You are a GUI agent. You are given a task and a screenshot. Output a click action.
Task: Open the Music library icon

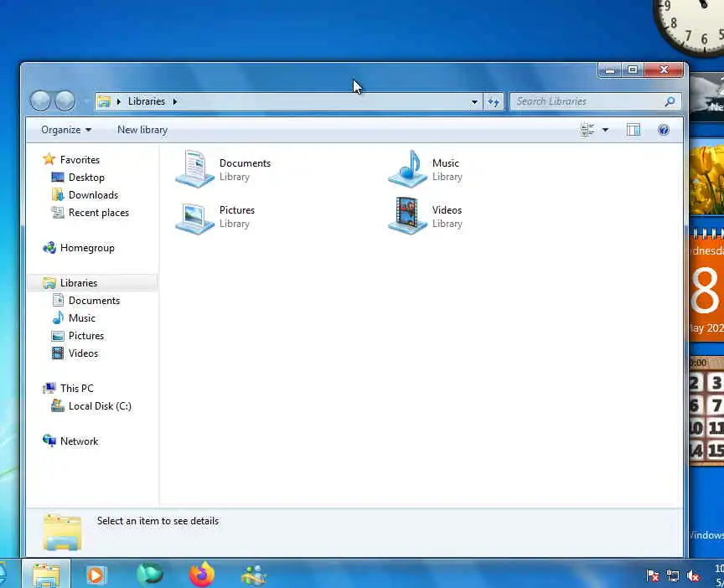coord(407,169)
